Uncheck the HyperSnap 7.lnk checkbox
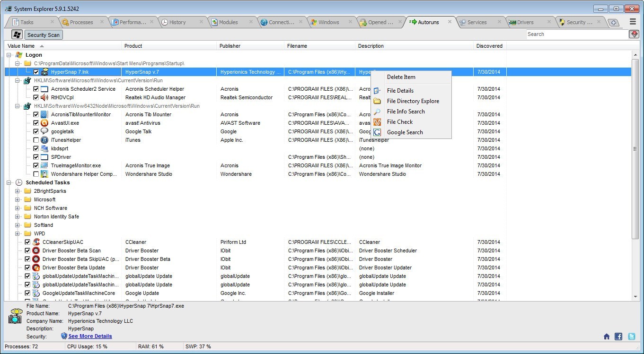Viewport: 644px width, 354px height. (36, 72)
